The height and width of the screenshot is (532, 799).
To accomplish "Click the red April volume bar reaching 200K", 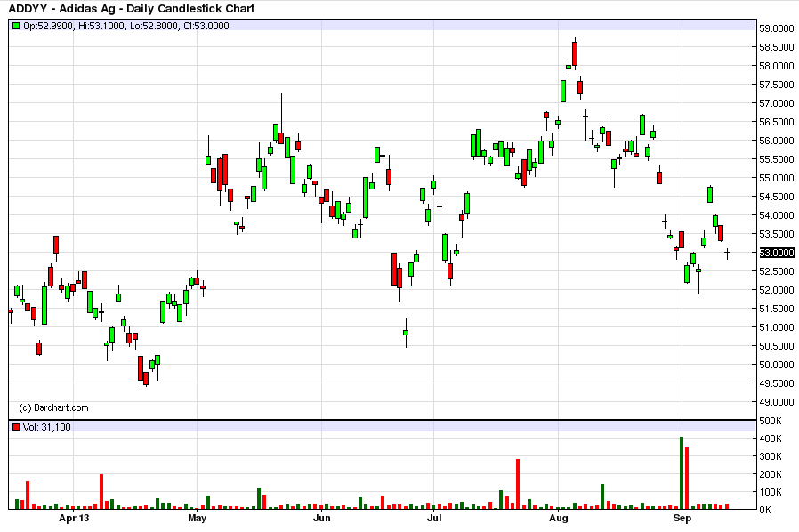I will [x=101, y=492].
